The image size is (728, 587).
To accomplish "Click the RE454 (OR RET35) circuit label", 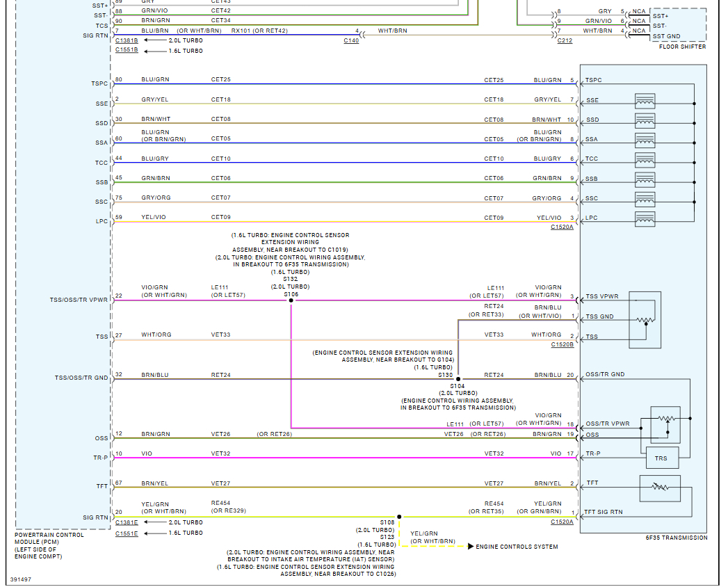I will (486, 508).
